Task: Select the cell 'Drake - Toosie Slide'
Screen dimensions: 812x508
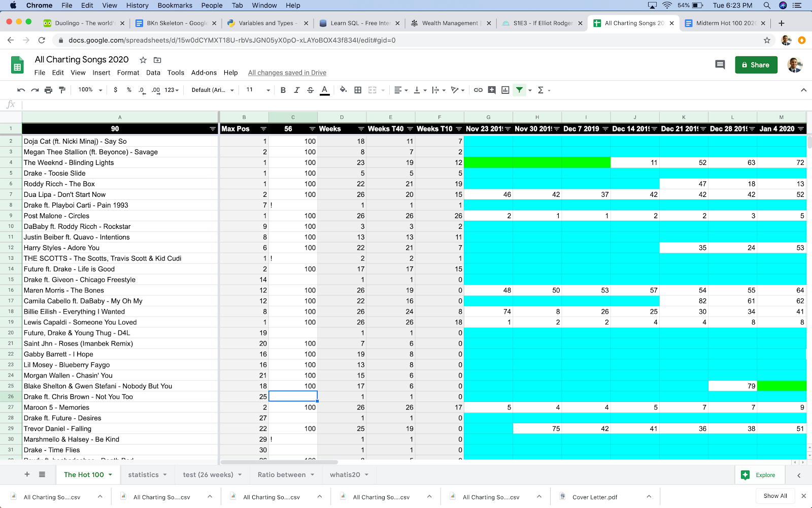Action: tap(120, 173)
